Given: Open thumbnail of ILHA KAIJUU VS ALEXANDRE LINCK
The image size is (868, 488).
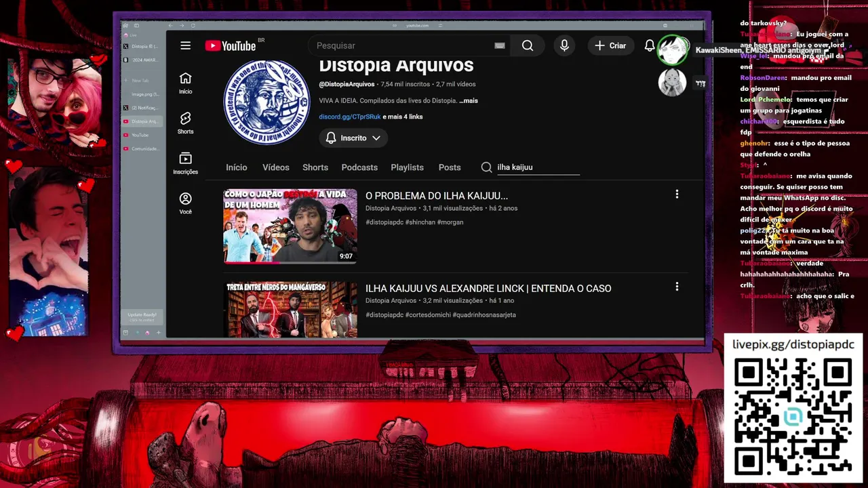Looking at the screenshot, I should pos(290,309).
